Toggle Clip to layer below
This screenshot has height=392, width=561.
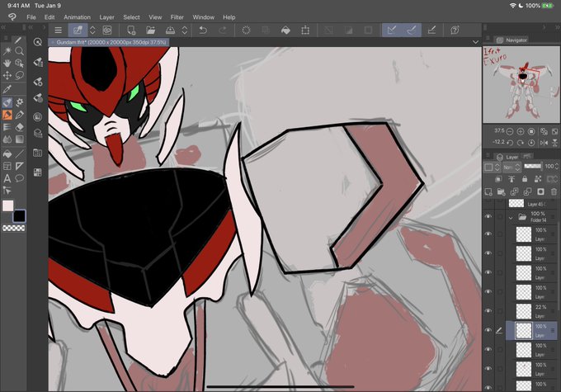[498, 179]
